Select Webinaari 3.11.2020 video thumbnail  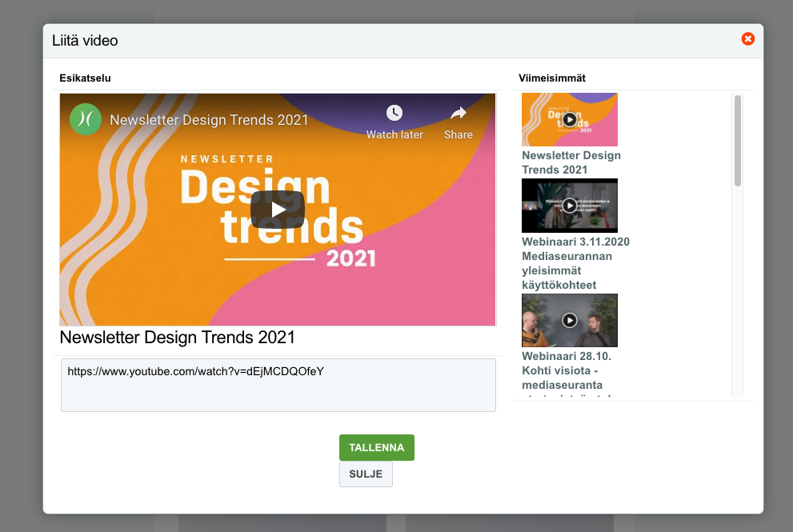tap(570, 206)
